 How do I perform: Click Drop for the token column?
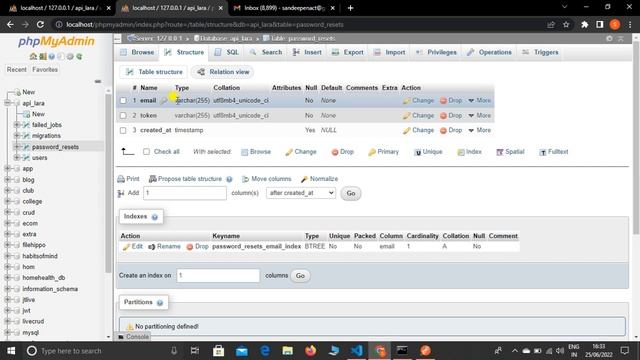pos(451,116)
